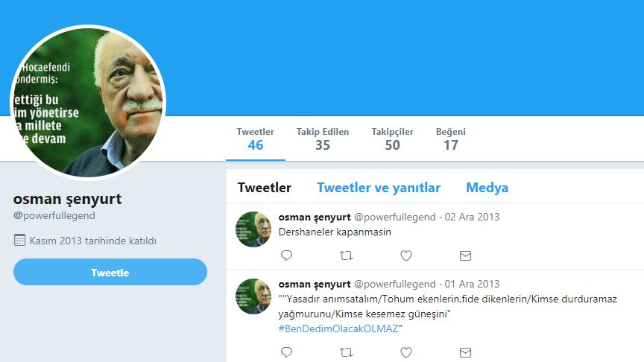Viewport: 644px width, 362px height.
Task: Open the large circular profile photo
Action: (88, 102)
